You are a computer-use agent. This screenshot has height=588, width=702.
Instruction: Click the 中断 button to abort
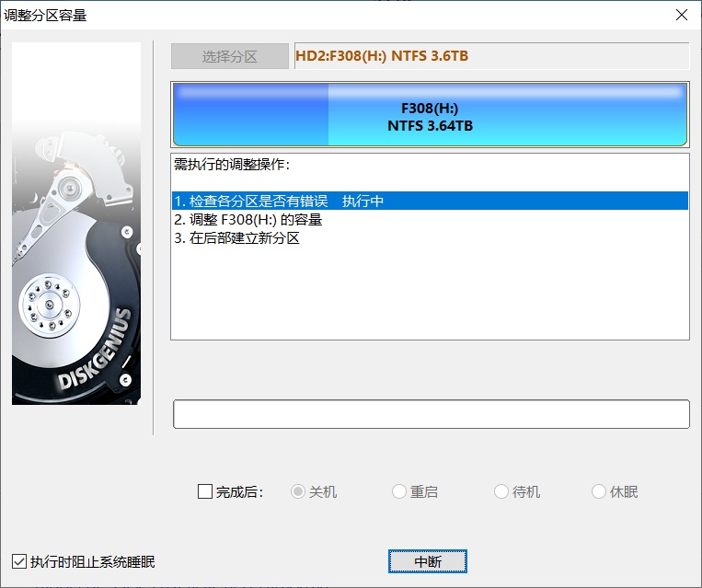click(x=428, y=561)
